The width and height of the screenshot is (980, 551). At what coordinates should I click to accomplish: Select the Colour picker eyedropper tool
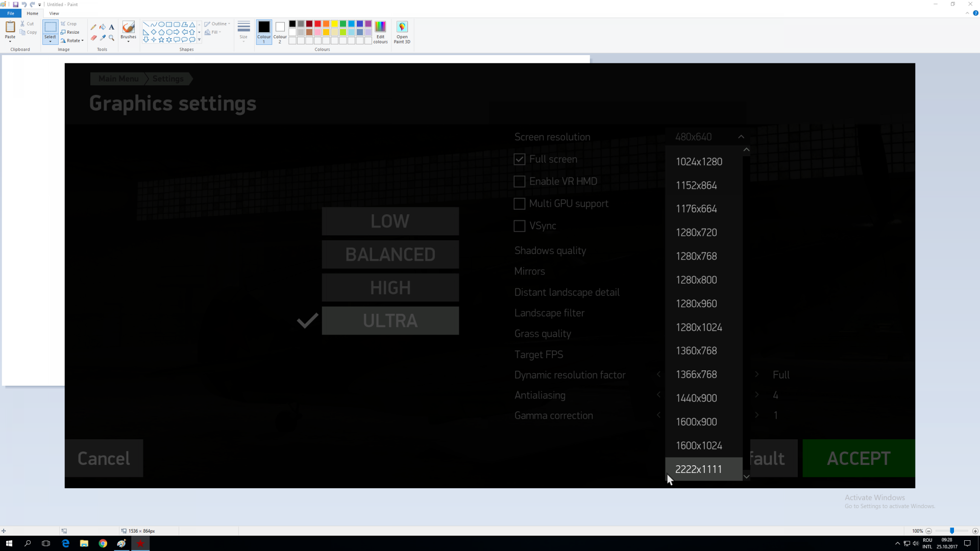point(103,38)
